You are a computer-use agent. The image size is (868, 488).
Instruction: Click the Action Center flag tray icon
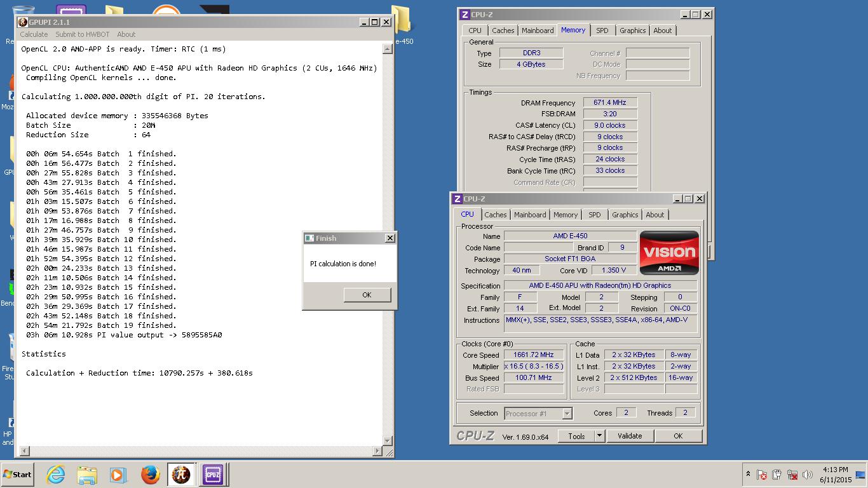click(x=762, y=475)
